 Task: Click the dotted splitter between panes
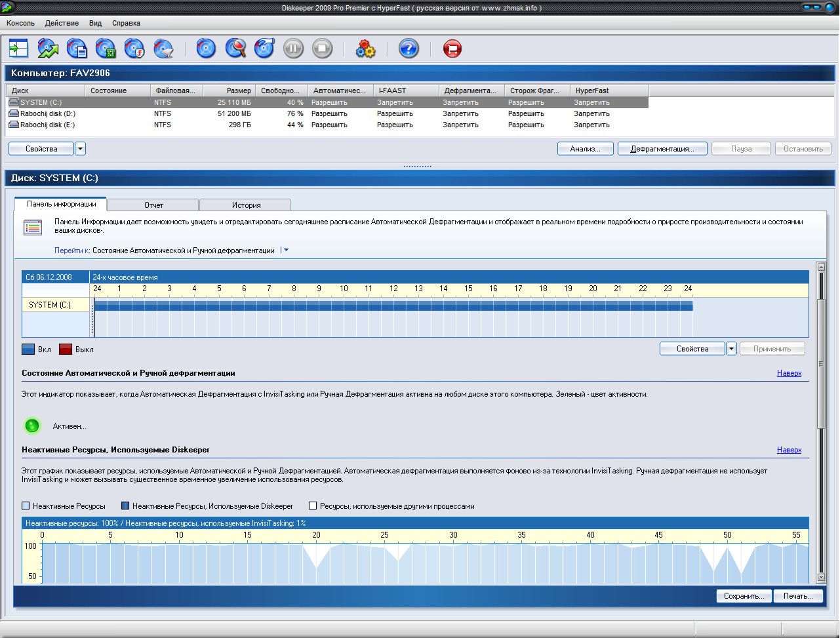pos(418,167)
